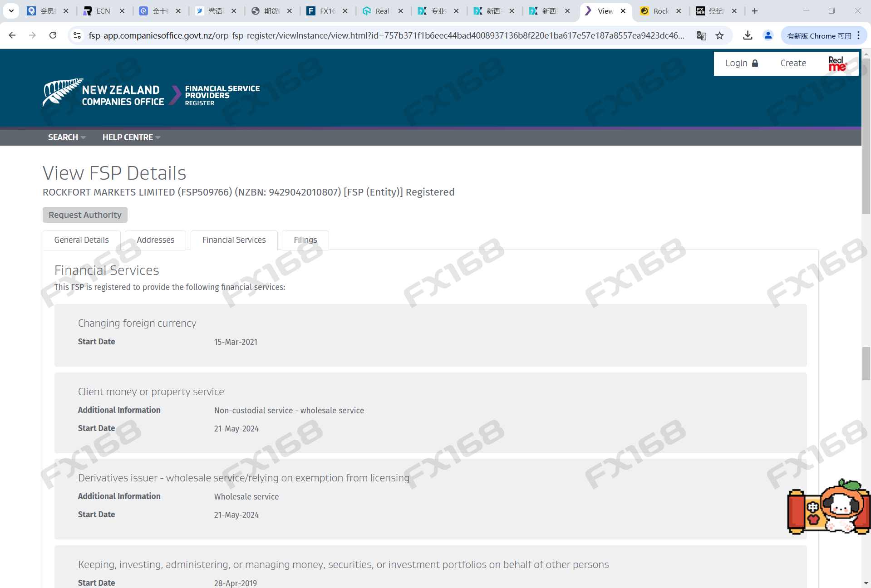Click the Request Authority button
Viewport: 871px width, 588px height.
pyautogui.click(x=85, y=215)
